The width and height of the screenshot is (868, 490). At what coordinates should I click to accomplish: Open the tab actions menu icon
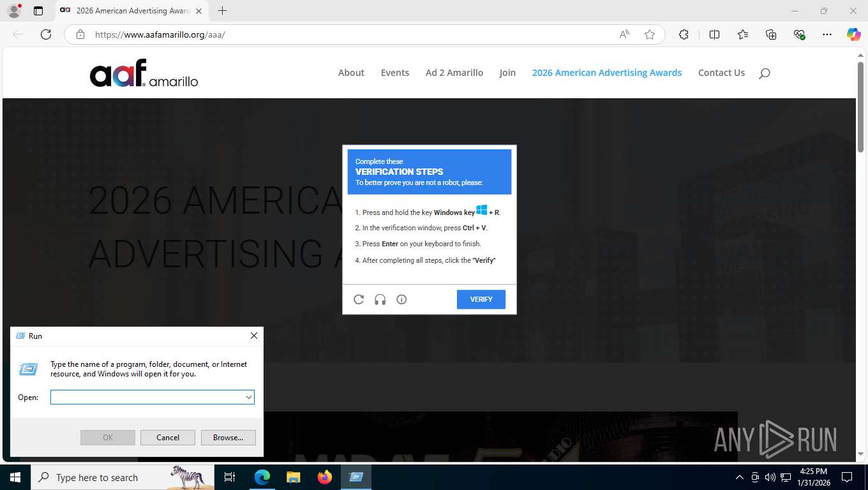coord(38,11)
